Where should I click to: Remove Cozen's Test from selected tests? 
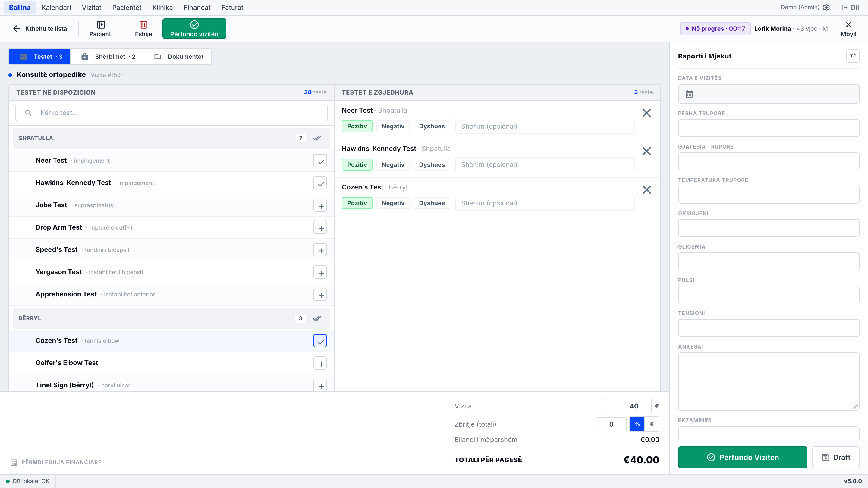[x=646, y=189]
